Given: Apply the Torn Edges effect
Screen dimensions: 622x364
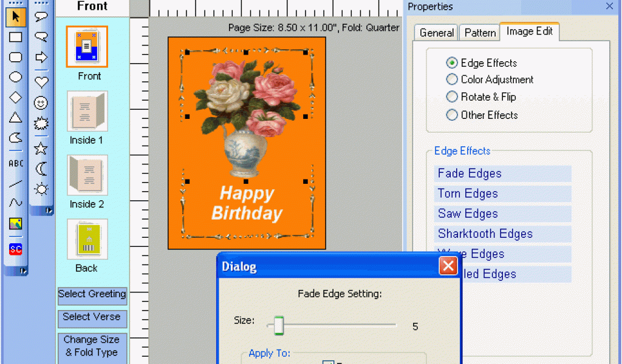Looking at the screenshot, I should (468, 194).
